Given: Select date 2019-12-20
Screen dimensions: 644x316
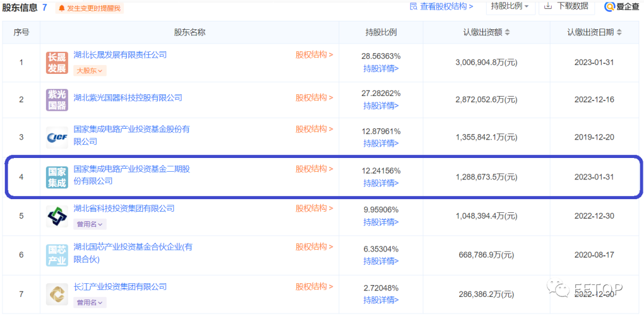Looking at the screenshot, I should click(595, 137).
